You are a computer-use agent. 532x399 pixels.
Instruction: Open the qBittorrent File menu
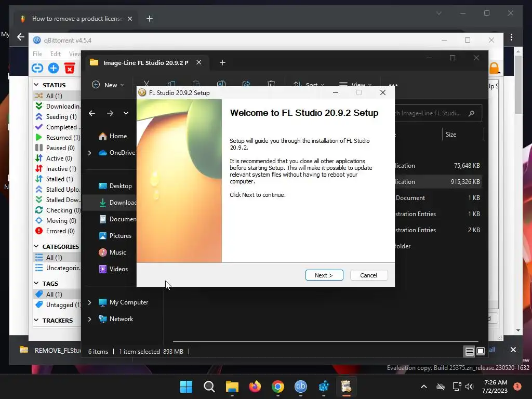pyautogui.click(x=37, y=54)
